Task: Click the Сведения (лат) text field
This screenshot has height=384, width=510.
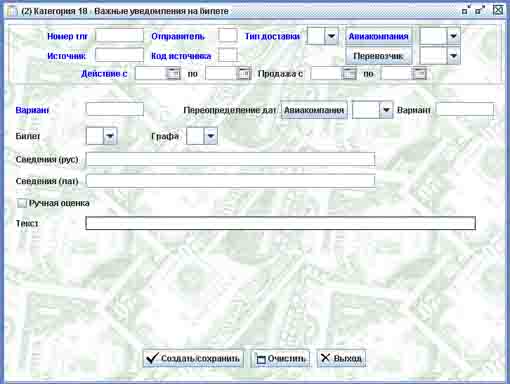Action: (x=231, y=181)
